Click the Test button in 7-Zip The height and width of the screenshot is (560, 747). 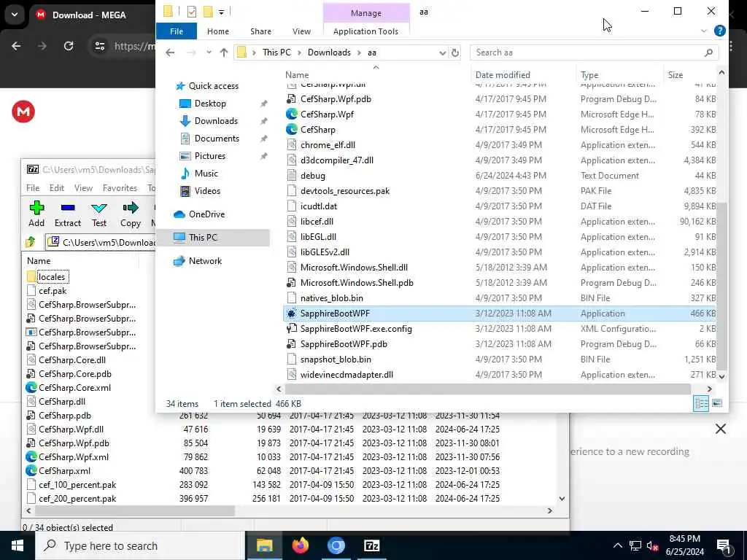[x=99, y=214]
